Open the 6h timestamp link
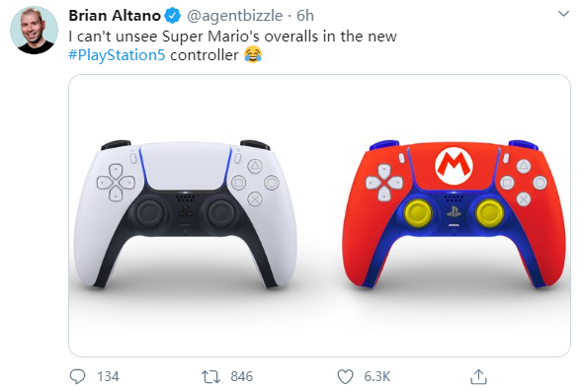Viewport: 584px width, 392px height. [305, 16]
